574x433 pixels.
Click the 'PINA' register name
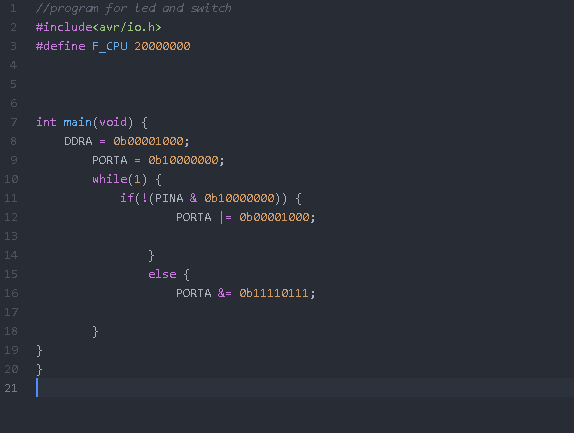(x=169, y=198)
